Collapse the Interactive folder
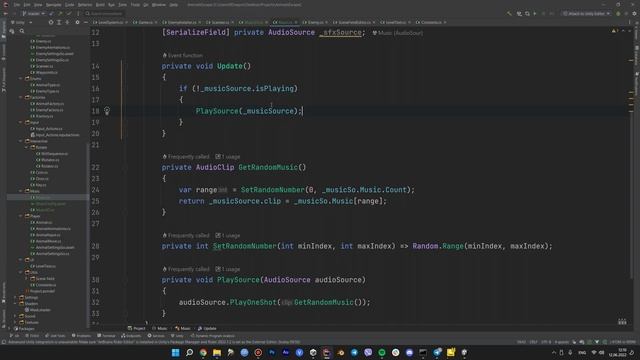The height and width of the screenshot is (360, 640). 21,141
